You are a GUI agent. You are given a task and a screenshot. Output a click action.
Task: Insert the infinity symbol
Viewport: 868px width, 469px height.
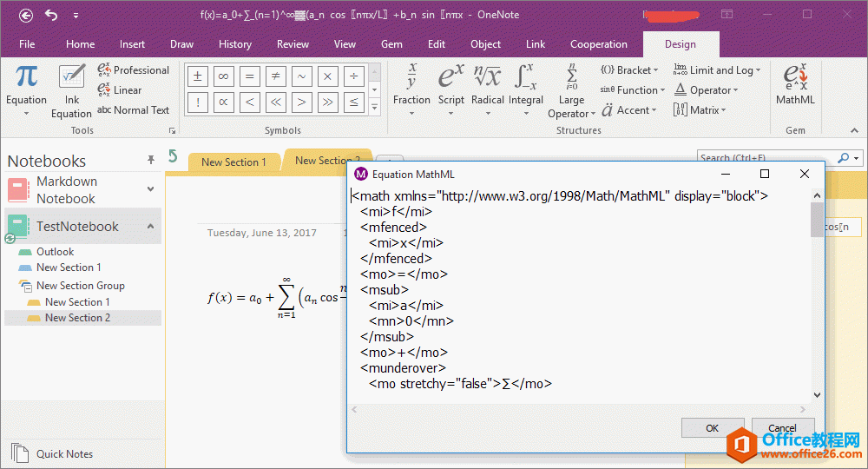click(x=224, y=76)
